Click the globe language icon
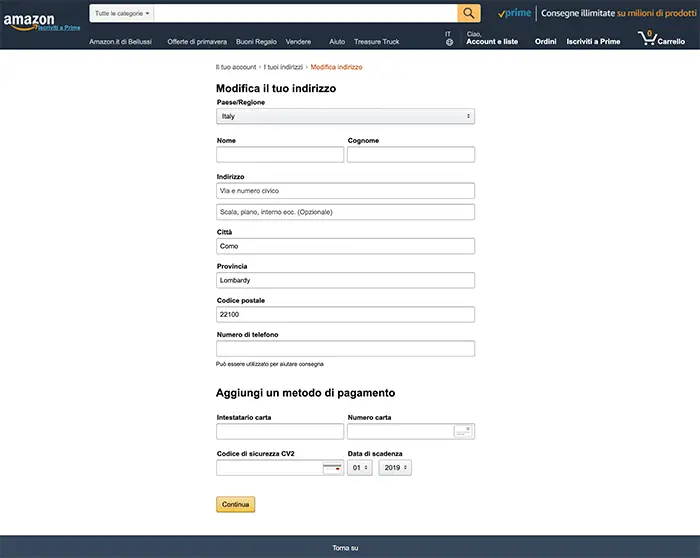700x558 pixels. 449,42
